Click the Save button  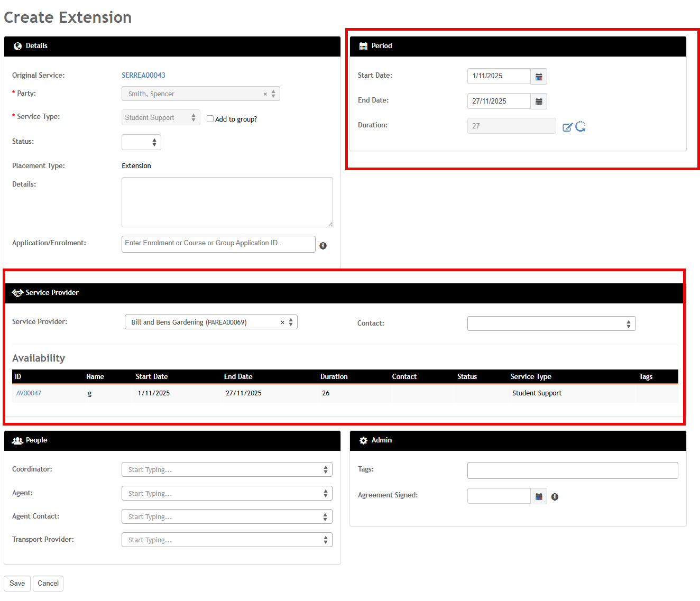point(17,584)
